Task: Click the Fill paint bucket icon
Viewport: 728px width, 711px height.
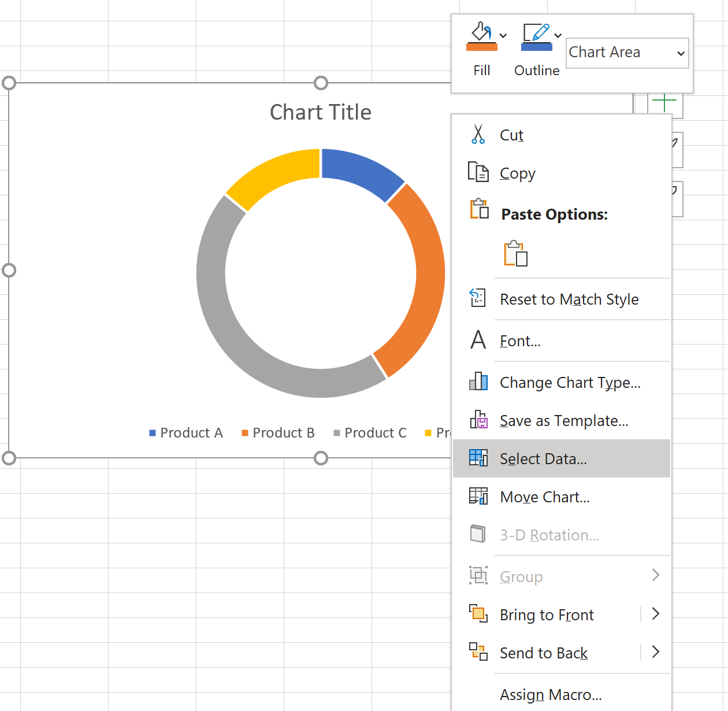Action: pos(481,36)
